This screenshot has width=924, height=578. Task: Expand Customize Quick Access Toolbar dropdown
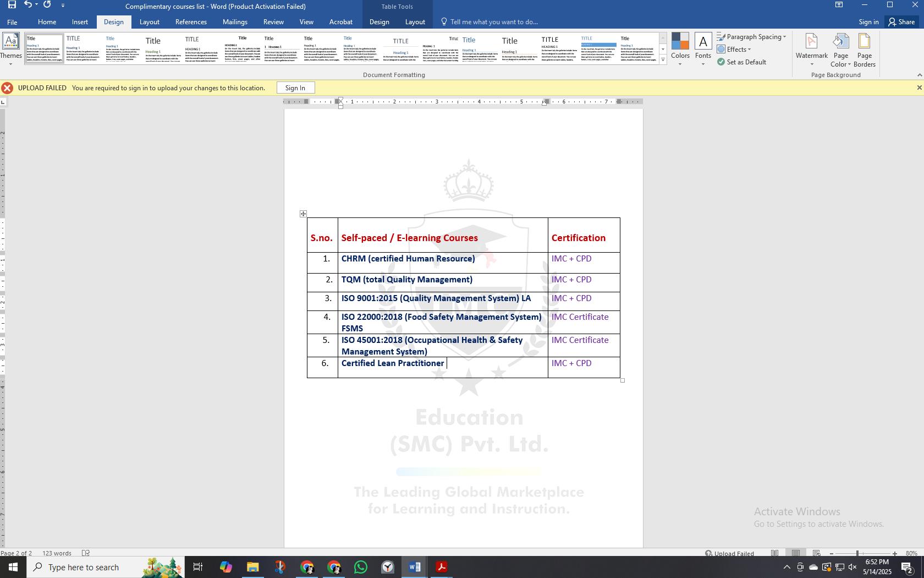(x=63, y=5)
